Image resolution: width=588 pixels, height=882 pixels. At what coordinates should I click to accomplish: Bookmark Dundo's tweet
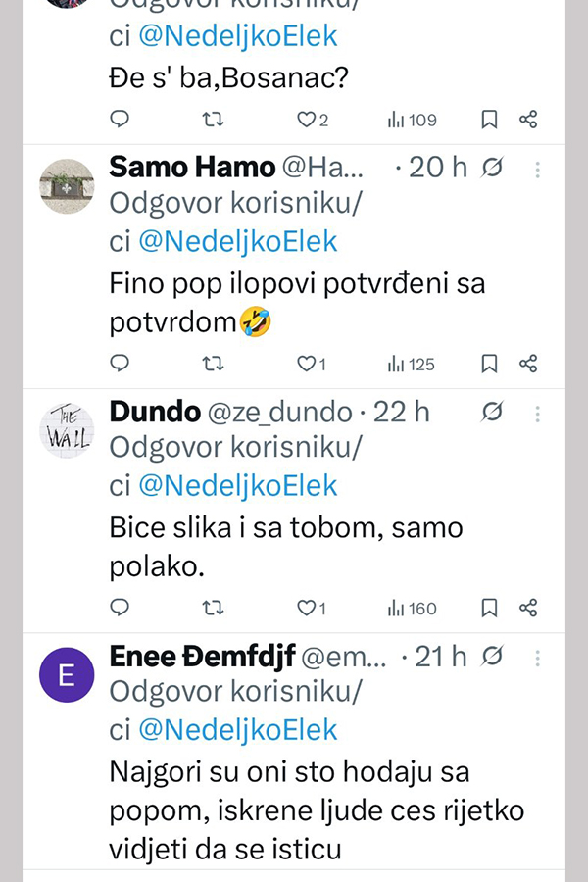[489, 608]
